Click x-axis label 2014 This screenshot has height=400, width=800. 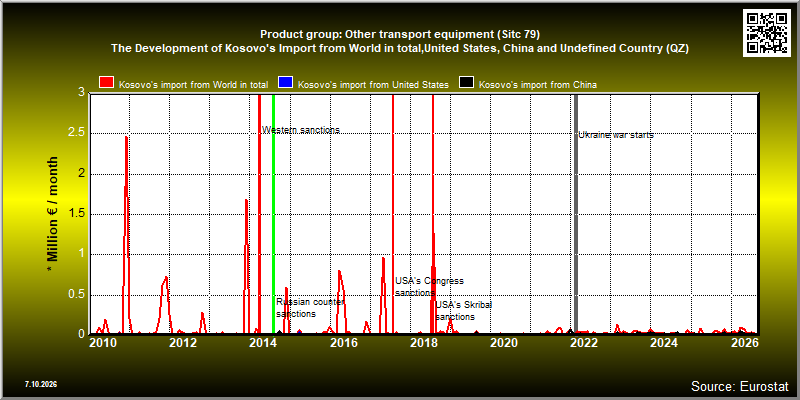(x=263, y=343)
